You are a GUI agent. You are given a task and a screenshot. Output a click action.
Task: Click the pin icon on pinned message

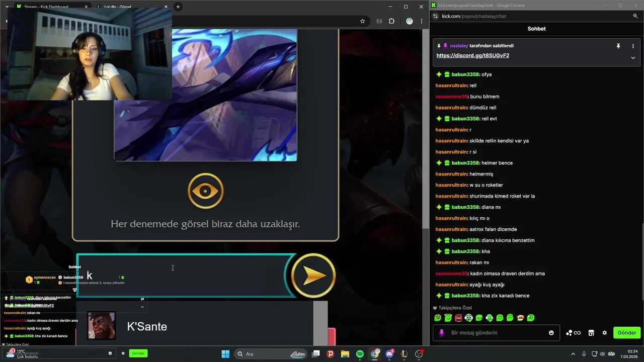pos(618,46)
